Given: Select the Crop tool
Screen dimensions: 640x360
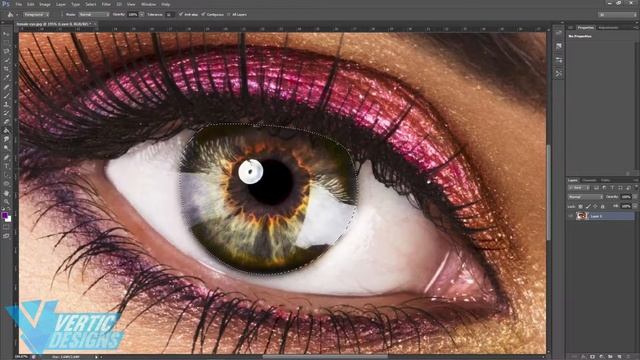Looking at the screenshot, I should [x=6, y=69].
